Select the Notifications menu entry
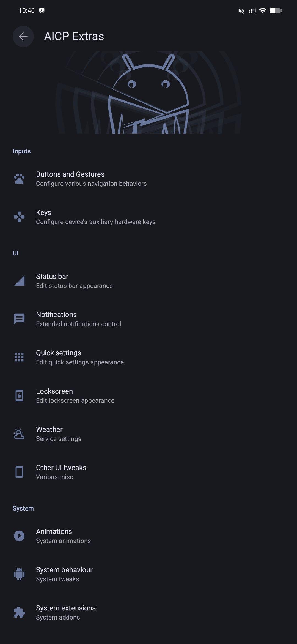This screenshot has height=644, width=297. tap(78, 319)
